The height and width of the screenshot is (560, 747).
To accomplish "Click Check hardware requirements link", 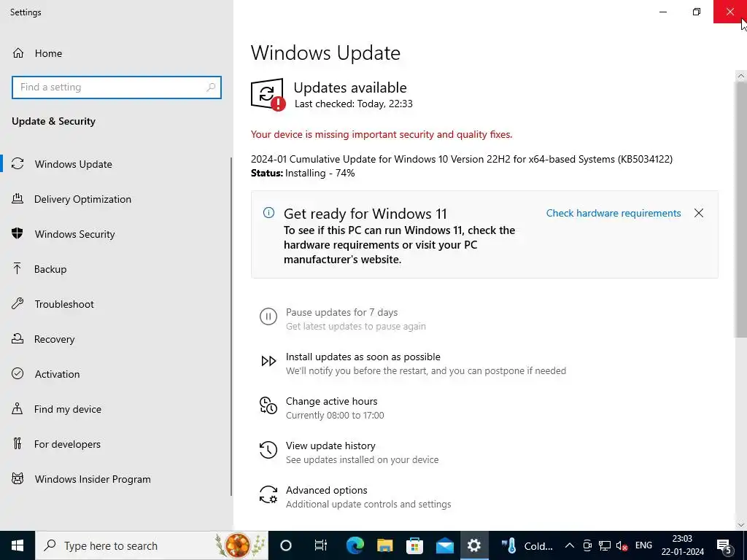I will coord(613,213).
